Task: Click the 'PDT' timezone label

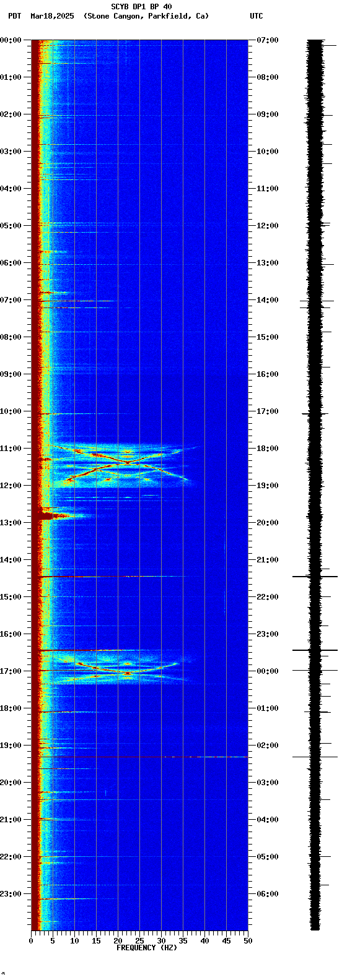Action: tap(14, 16)
